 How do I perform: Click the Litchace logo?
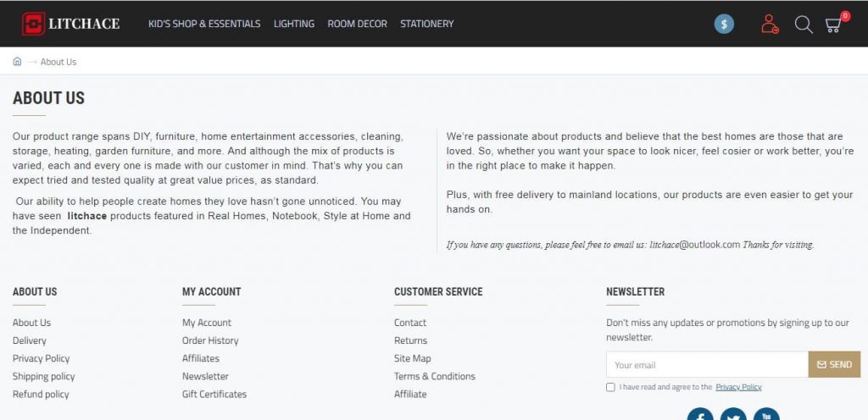click(x=71, y=24)
